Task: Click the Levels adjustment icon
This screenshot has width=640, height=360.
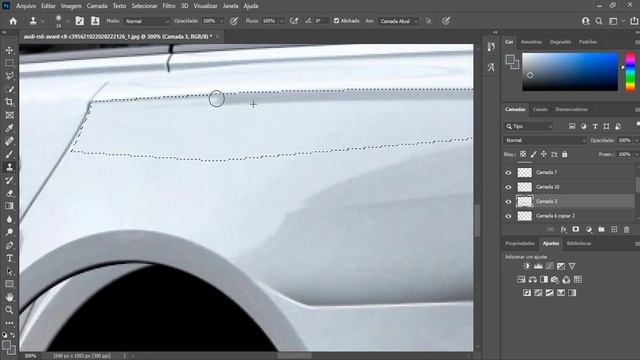Action: pyautogui.click(x=538, y=266)
